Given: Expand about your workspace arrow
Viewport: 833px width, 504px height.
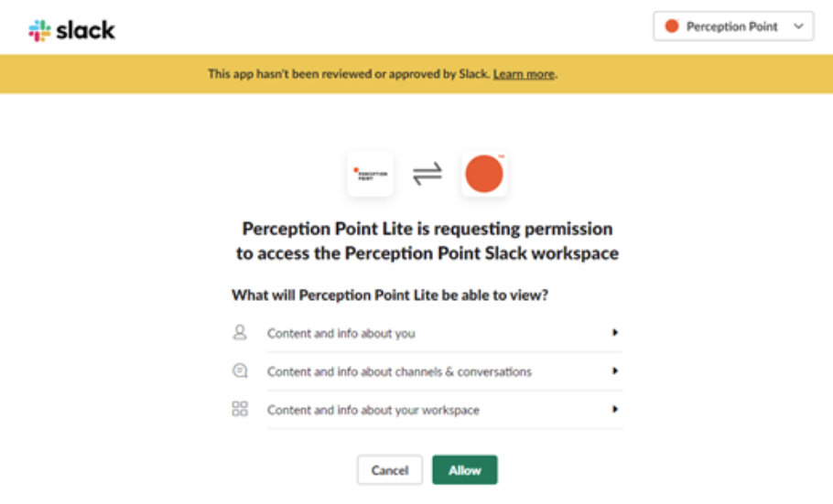Looking at the screenshot, I should [x=615, y=410].
